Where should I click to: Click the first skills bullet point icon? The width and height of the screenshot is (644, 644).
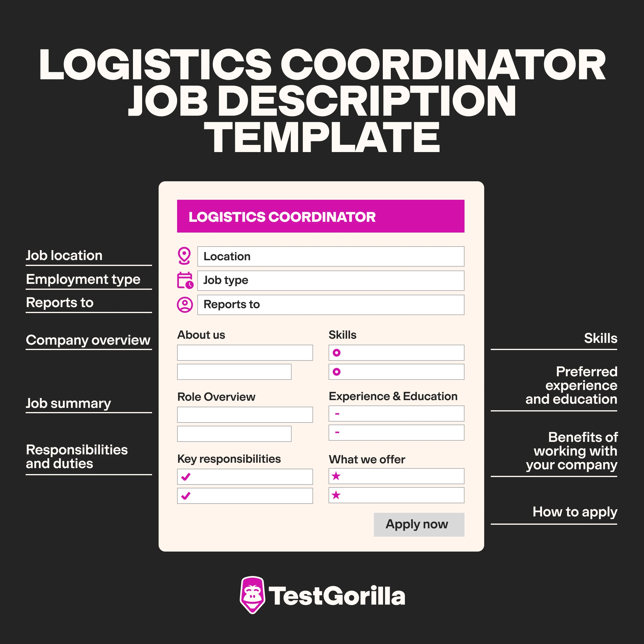pyautogui.click(x=337, y=353)
